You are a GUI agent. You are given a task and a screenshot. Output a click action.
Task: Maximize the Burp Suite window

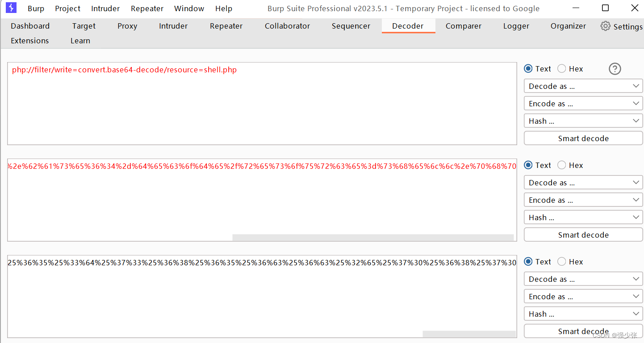coord(605,8)
